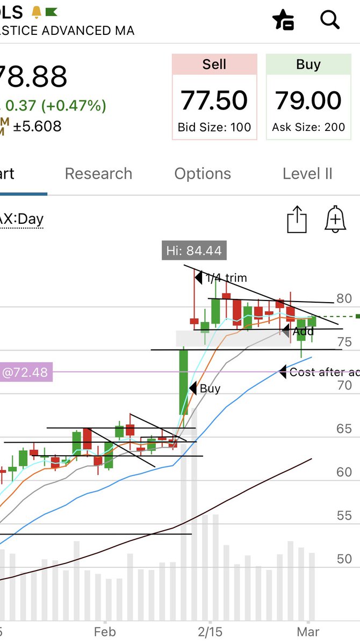Tap the Mar date axis label
This screenshot has width=360, height=644.
click(308, 632)
